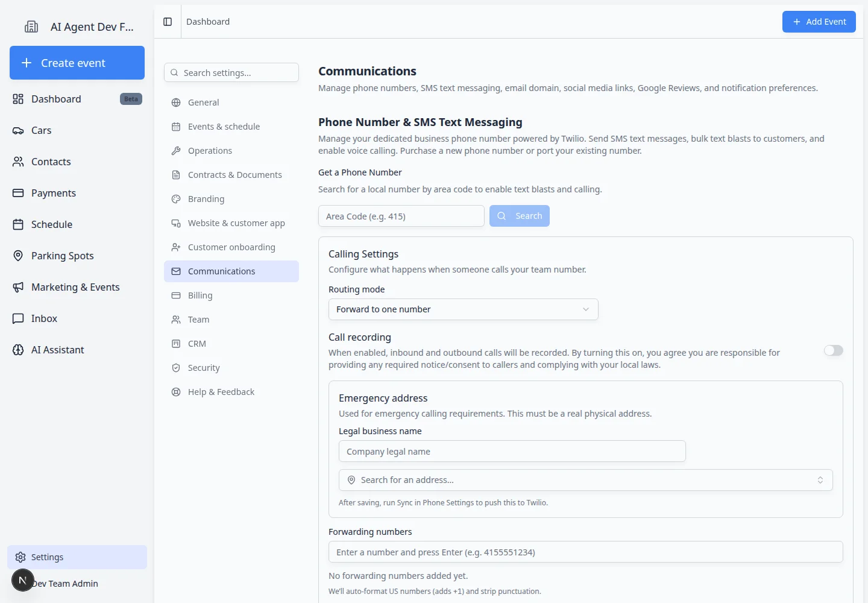
Task: Click the Dashboard breadcrumb
Action: pyautogui.click(x=208, y=22)
